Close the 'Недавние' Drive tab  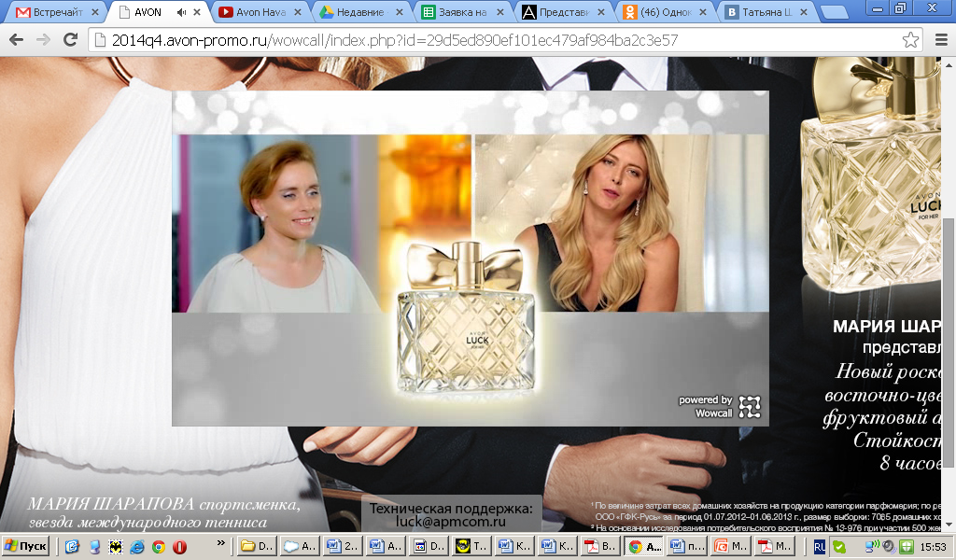pyautogui.click(x=399, y=12)
